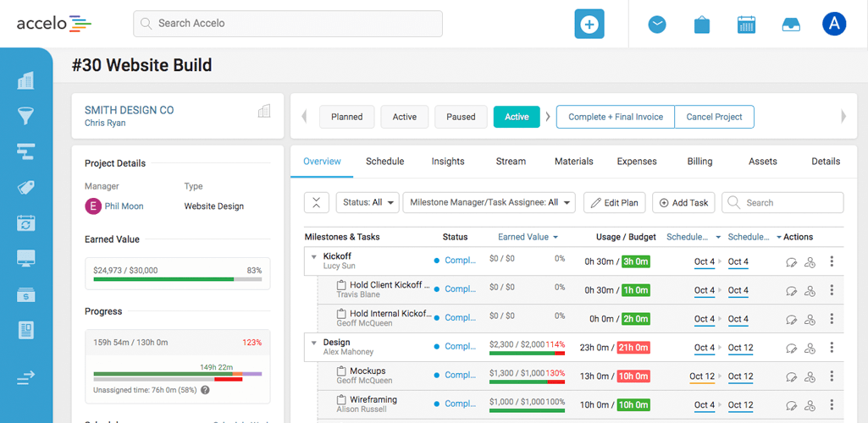This screenshot has width=868, height=423.
Task: Click the help icon beside Unassigned time
Action: point(206,390)
